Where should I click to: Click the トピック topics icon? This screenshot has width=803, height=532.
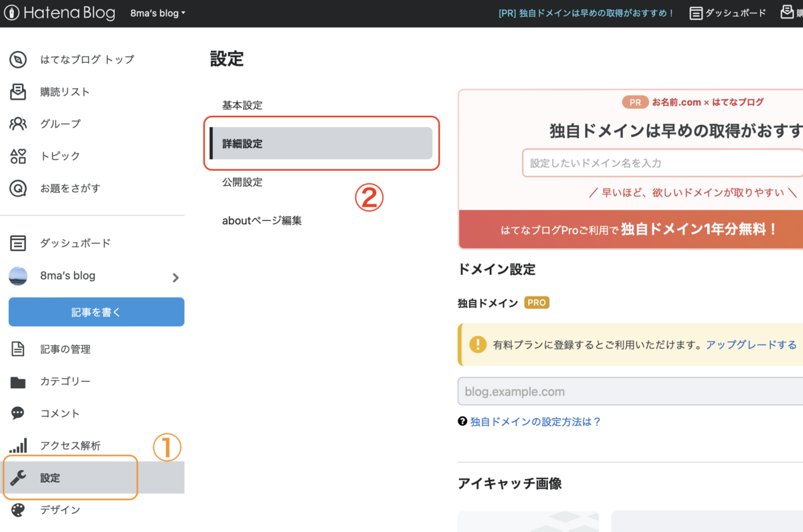[18, 155]
